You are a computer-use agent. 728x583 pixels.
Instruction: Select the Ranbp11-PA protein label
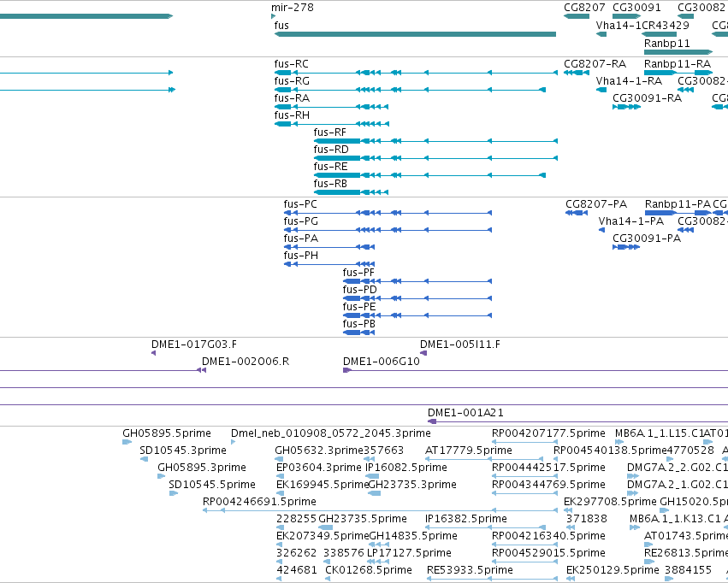(x=678, y=204)
